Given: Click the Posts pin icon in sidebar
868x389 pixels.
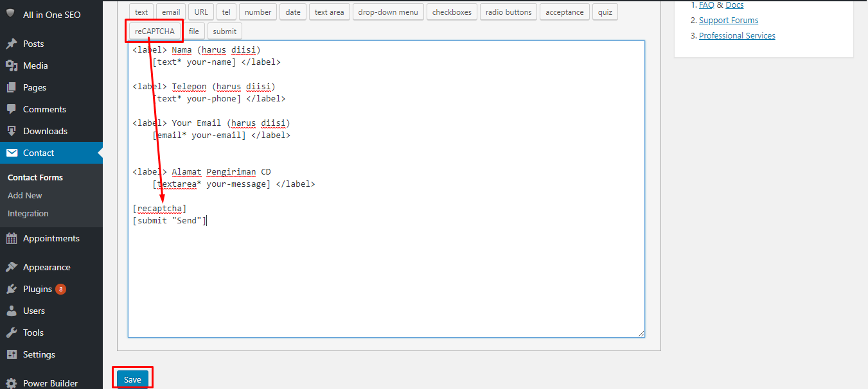Looking at the screenshot, I should tap(12, 44).
